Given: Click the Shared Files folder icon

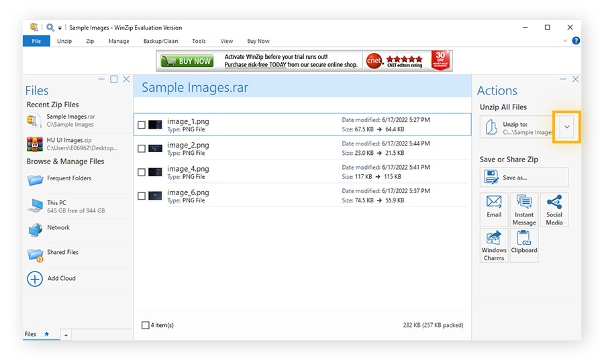Looking at the screenshot, I should pos(36,255).
